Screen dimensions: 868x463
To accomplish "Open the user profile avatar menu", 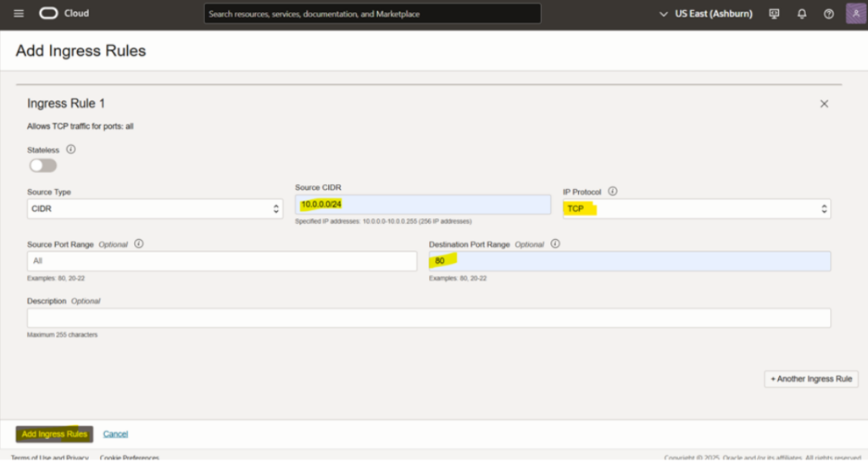I will point(855,14).
